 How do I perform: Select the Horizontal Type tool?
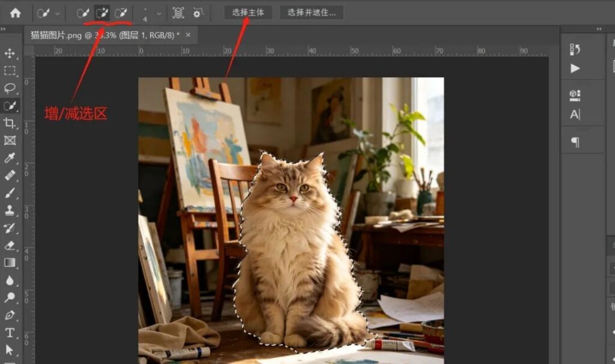(x=10, y=333)
